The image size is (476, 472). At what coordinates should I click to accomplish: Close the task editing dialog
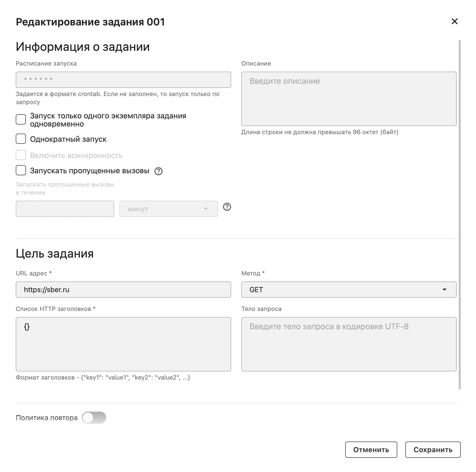click(454, 21)
